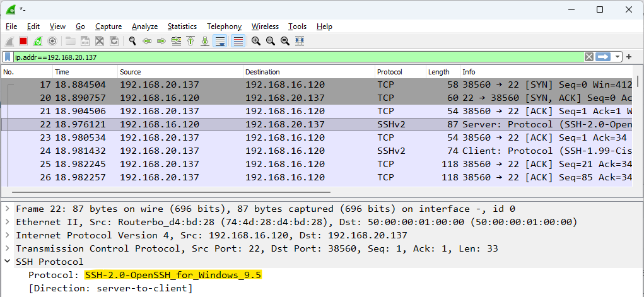Open capture options gear icon
This screenshot has height=297, width=644.
(x=52, y=41)
